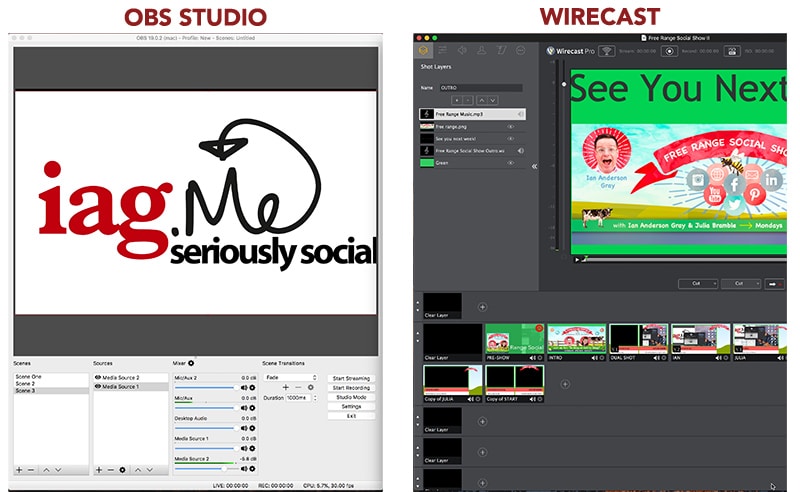800x492 pixels.
Task: Hide See you next week layer
Action: [510, 139]
